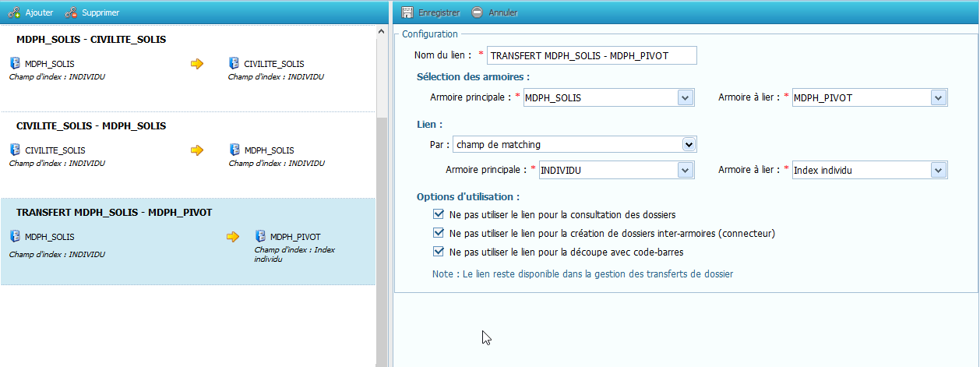
Task: Click the Annuler cancel icon
Action: click(478, 12)
